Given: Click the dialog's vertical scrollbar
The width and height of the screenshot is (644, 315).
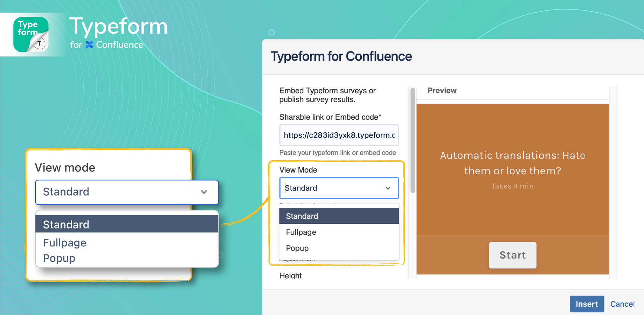Looking at the screenshot, I should tap(413, 140).
